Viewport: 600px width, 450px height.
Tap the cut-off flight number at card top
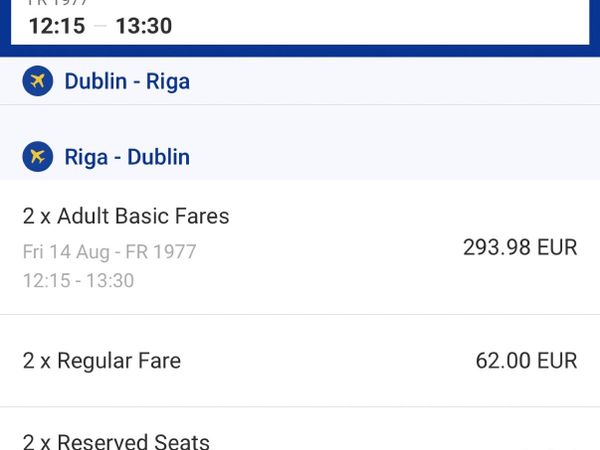coord(57,2)
